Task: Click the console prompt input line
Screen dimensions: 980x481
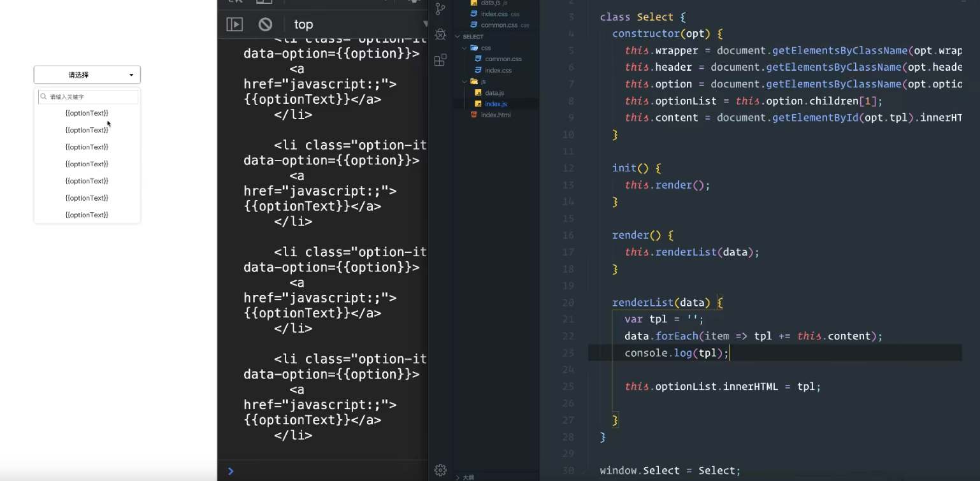Action: click(x=328, y=471)
